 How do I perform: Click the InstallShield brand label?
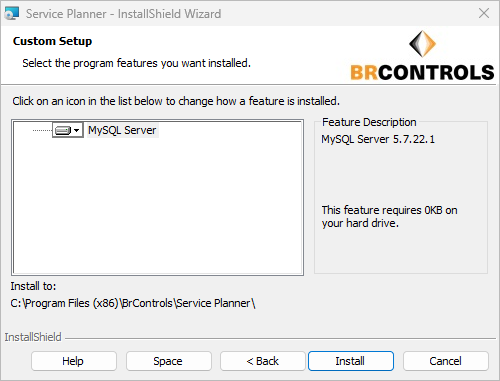[33, 337]
